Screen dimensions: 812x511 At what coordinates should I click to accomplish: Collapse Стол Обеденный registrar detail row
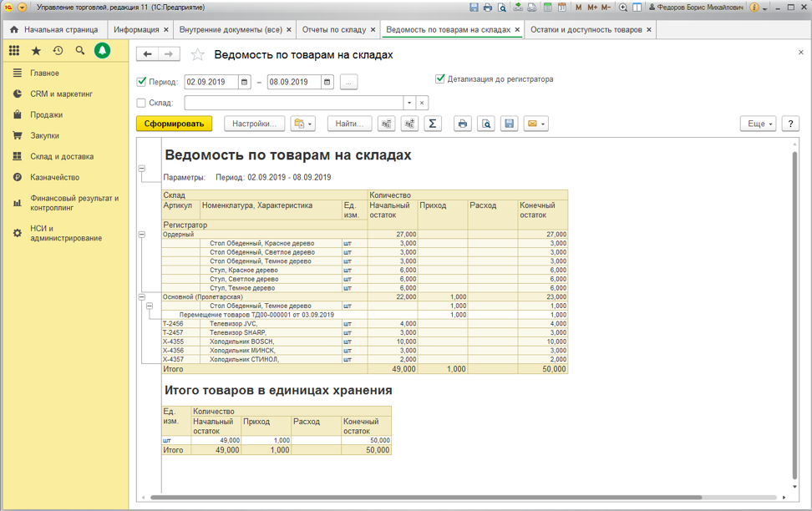tap(150, 306)
